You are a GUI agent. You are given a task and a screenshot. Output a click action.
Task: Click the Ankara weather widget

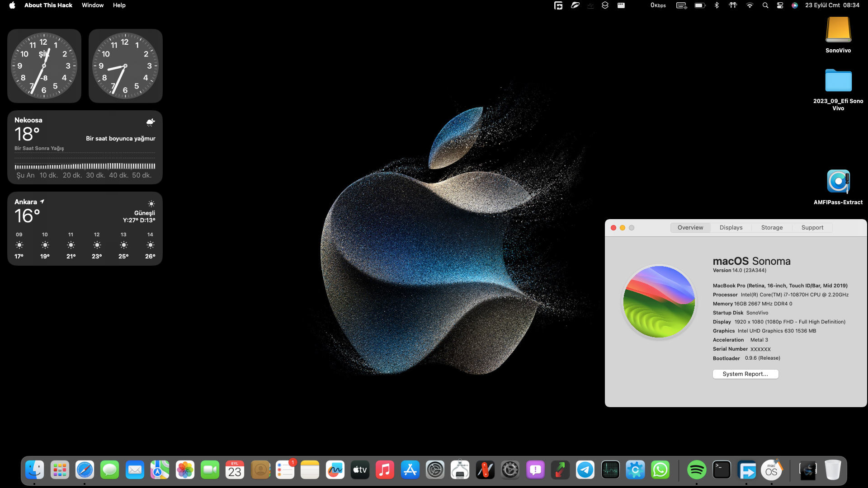coord(85,229)
